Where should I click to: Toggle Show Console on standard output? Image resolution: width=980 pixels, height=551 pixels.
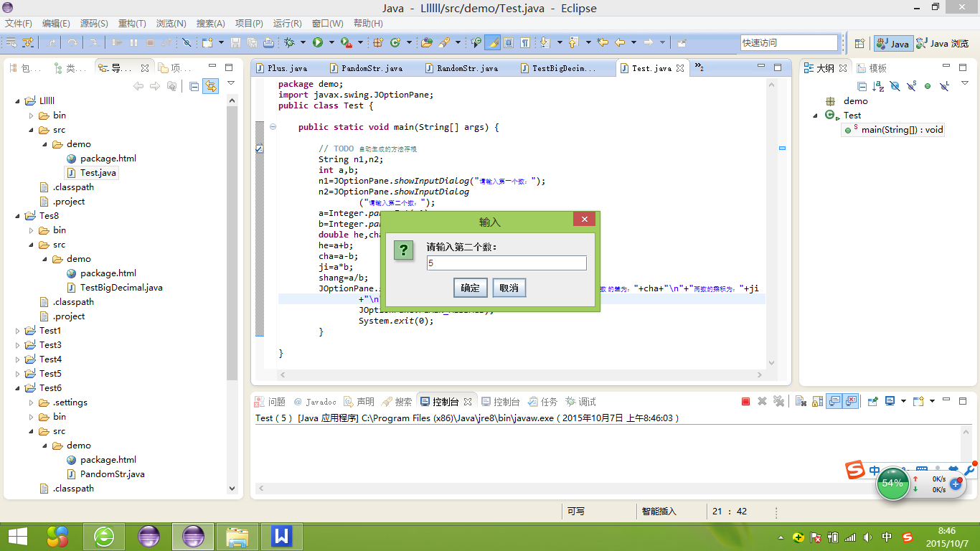click(834, 402)
